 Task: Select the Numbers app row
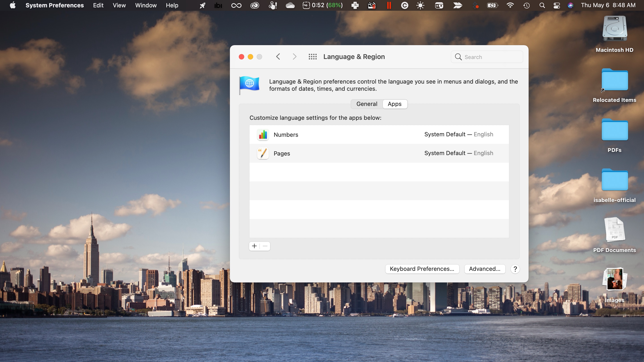[379, 134]
